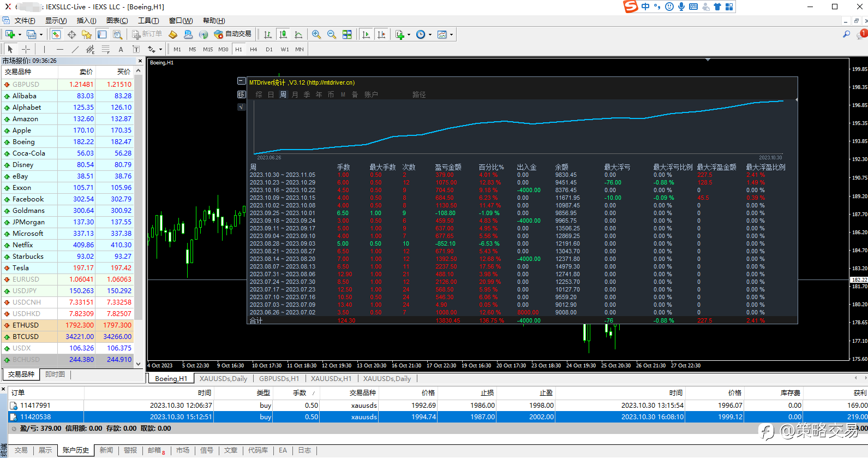Select Tesla row in Market Watch

pyautogui.click(x=67, y=268)
